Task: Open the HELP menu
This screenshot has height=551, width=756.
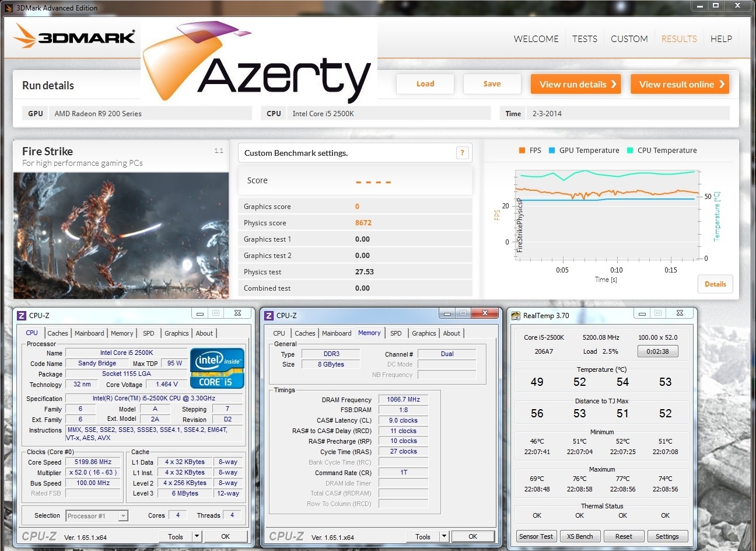Action: click(721, 39)
